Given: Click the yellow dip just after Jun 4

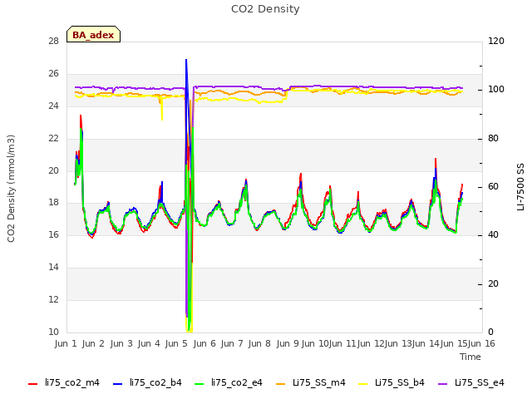Looking at the screenshot, I should click(162, 119).
